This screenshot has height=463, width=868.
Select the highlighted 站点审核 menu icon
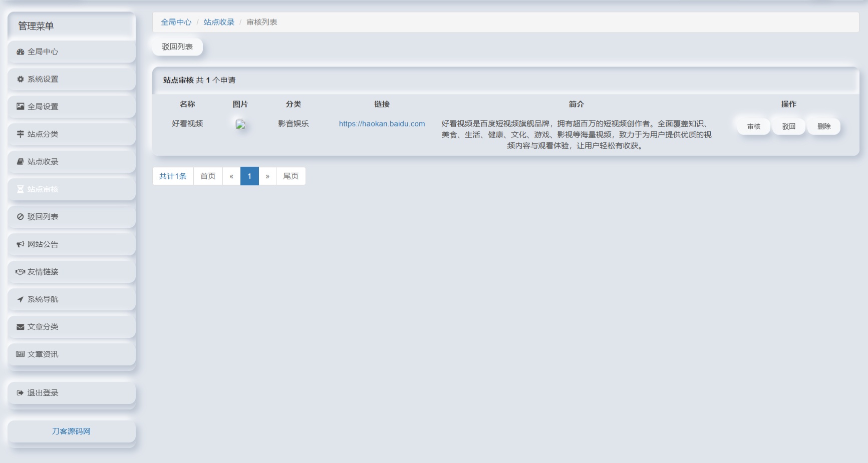tap(20, 189)
